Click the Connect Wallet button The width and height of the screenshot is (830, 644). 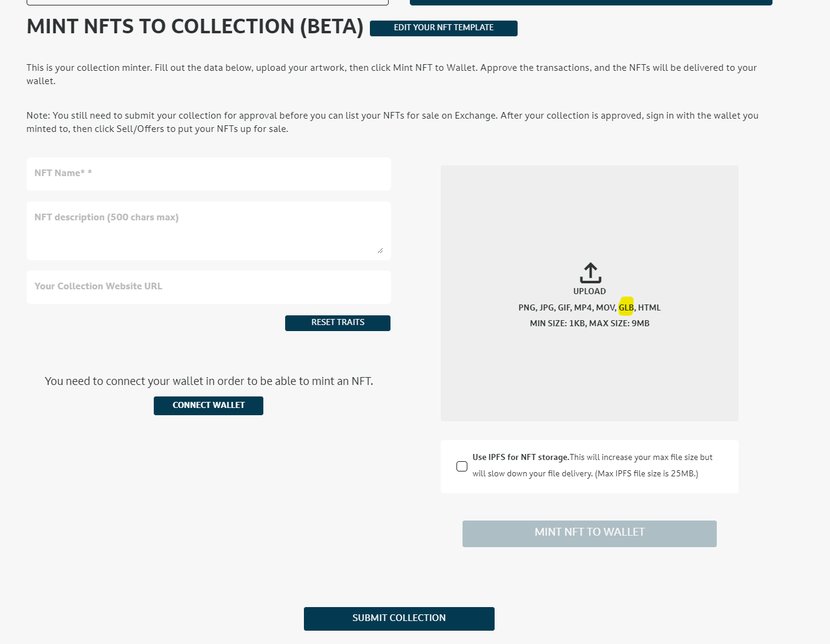tap(208, 406)
